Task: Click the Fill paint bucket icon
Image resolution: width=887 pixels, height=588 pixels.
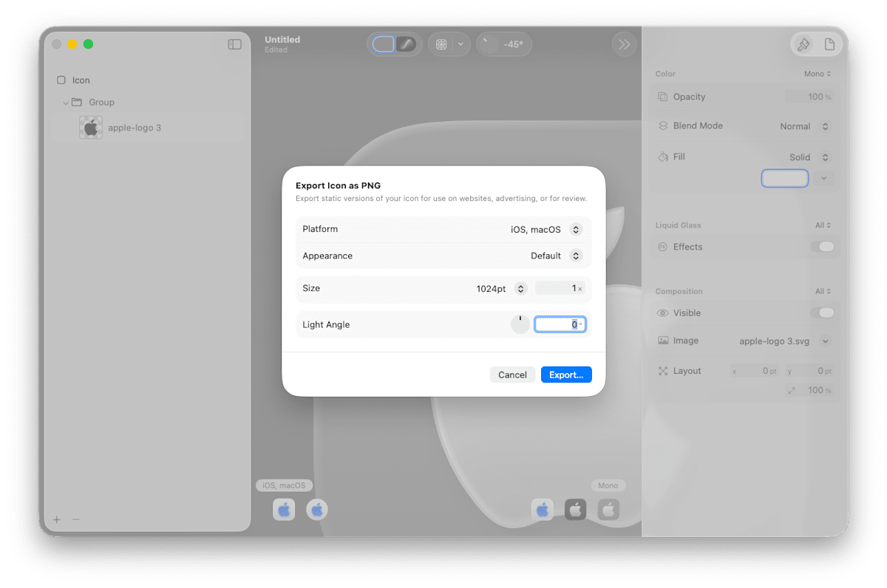Action: pos(663,157)
